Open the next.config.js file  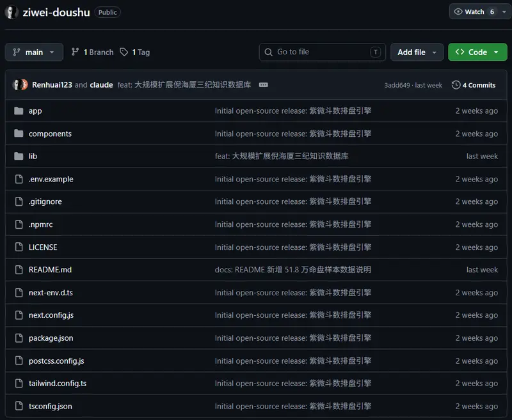click(x=51, y=315)
